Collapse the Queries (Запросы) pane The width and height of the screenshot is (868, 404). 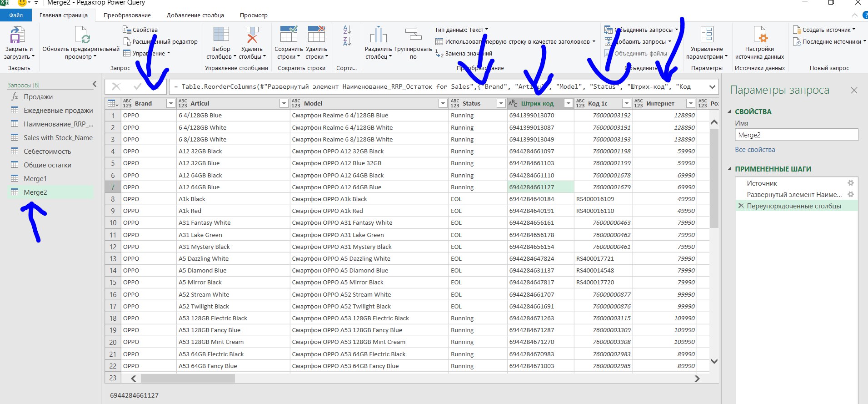tap(95, 84)
